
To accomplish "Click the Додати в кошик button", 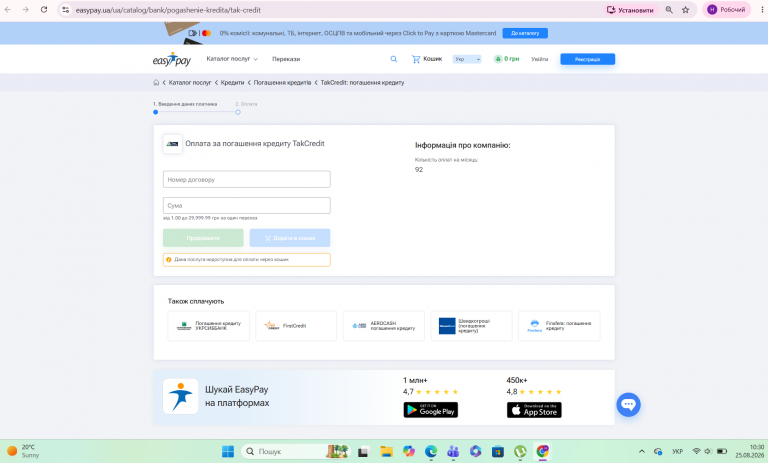I will tap(290, 238).
